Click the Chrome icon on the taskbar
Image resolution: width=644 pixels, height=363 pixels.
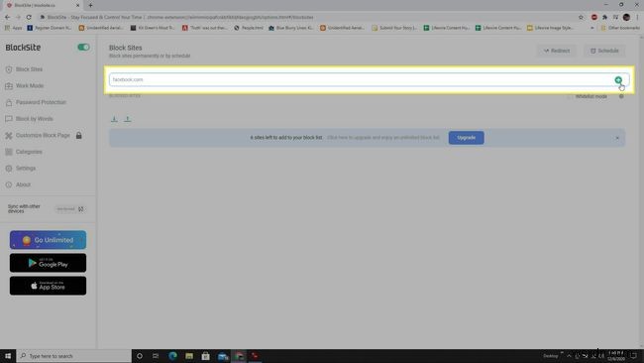point(239,356)
